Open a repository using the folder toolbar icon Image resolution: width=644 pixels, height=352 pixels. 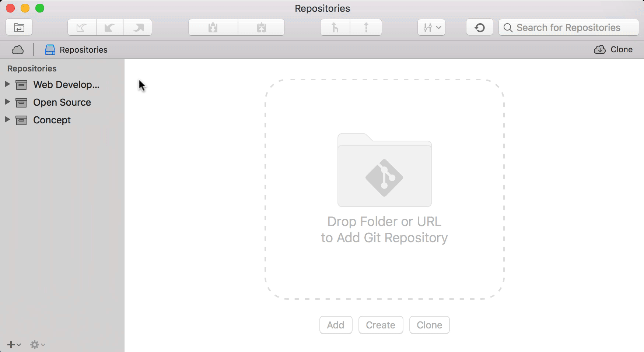point(19,27)
